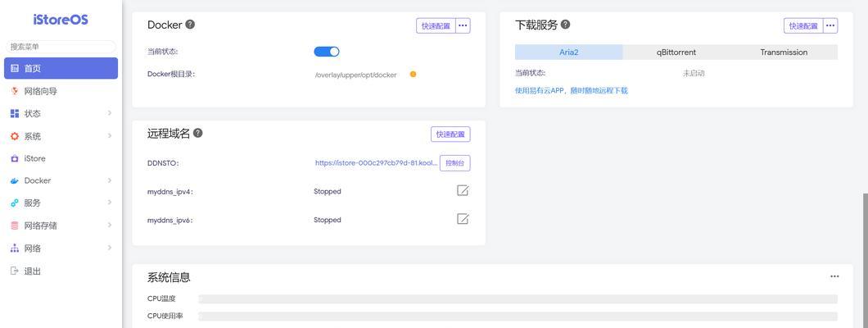Focus the 搜索菜单 search field

61,47
